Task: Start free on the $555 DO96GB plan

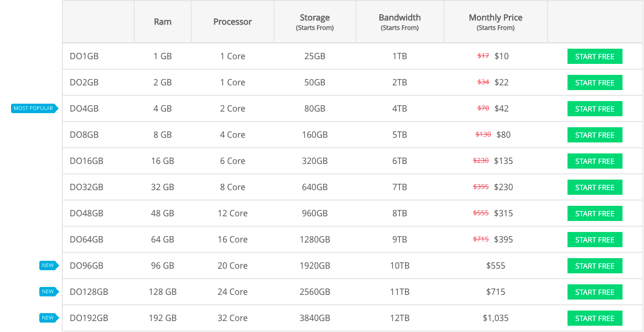Action: 595,266
